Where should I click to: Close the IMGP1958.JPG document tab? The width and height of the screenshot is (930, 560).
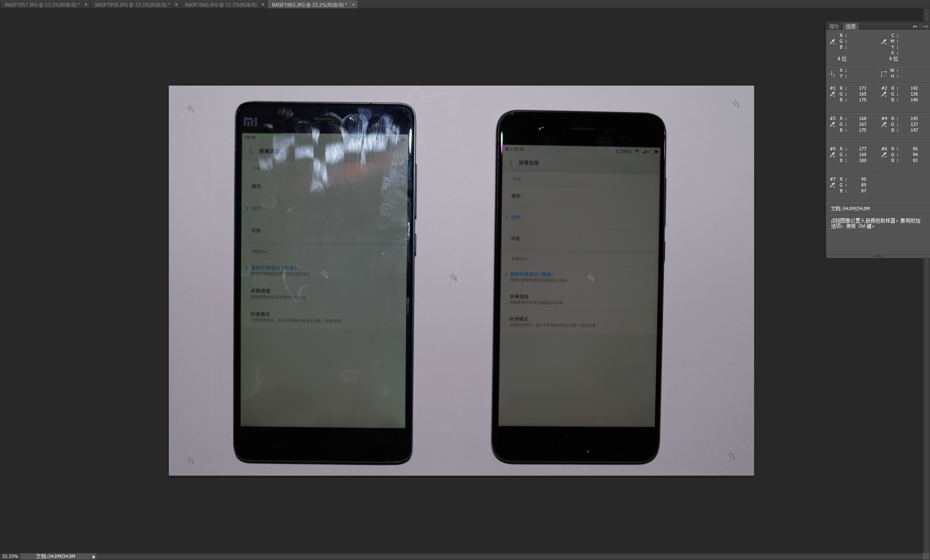point(176,5)
